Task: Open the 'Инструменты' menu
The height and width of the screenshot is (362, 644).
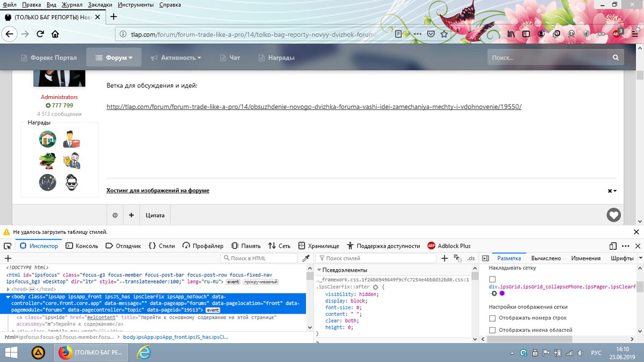Action: 136,4
